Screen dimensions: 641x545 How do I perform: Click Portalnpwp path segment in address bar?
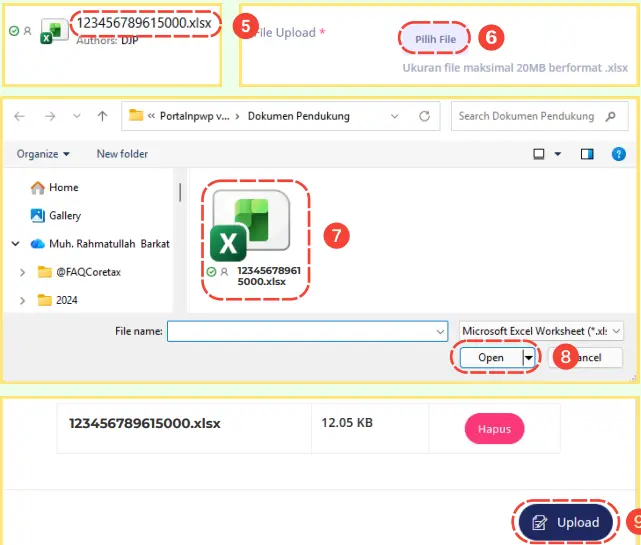tap(195, 116)
